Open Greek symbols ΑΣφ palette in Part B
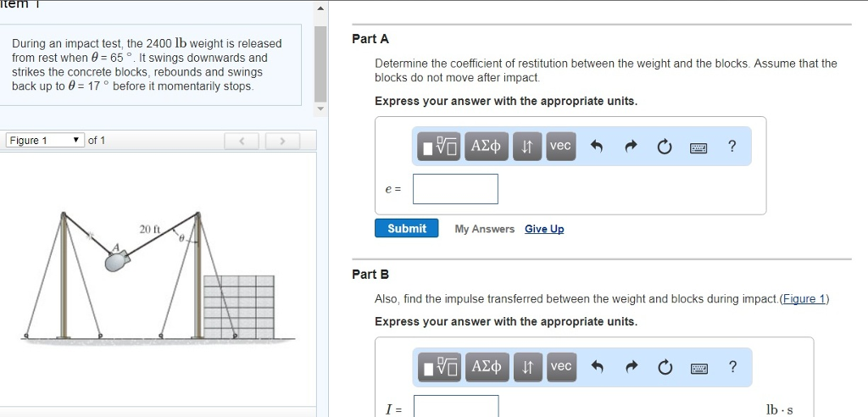The image size is (868, 417). (x=487, y=367)
